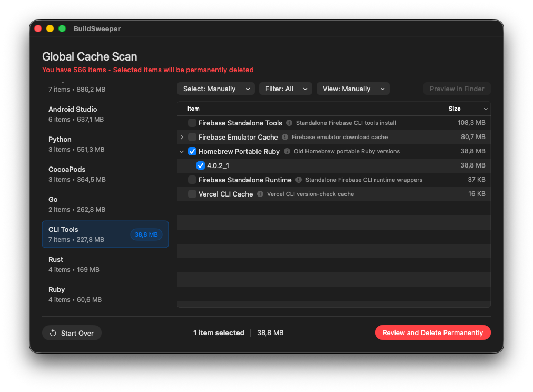The height and width of the screenshot is (392, 533).
Task: Open the Filter: All dropdown
Action: click(x=285, y=89)
